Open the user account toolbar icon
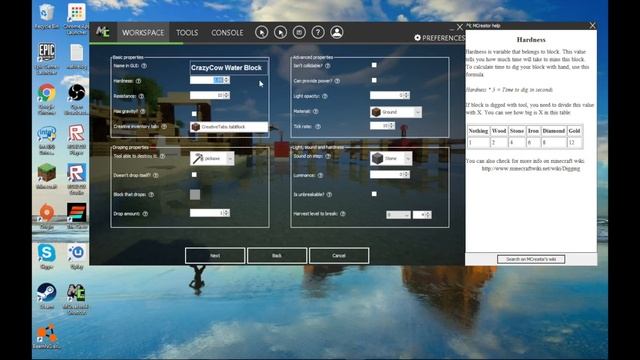 pyautogui.click(x=337, y=32)
